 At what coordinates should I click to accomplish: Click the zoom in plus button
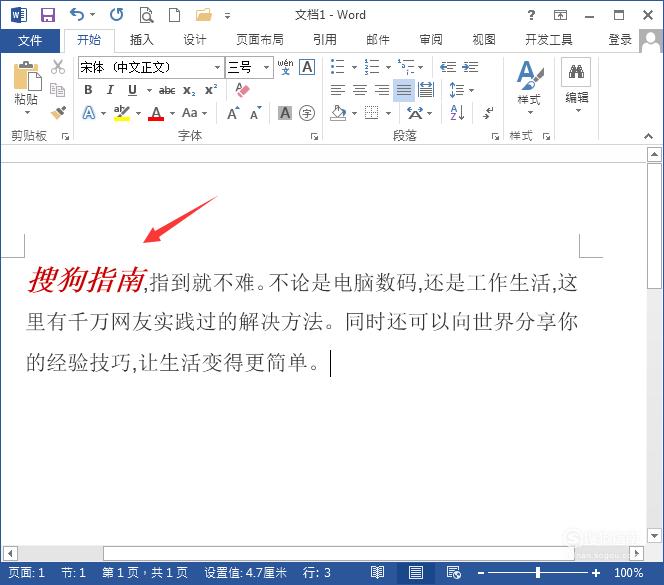click(596, 573)
